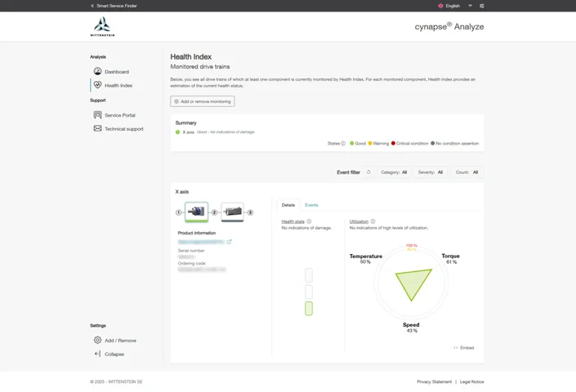This screenshot has width=576, height=392.
Task: Click the Technical support envelope icon
Action: point(97,129)
